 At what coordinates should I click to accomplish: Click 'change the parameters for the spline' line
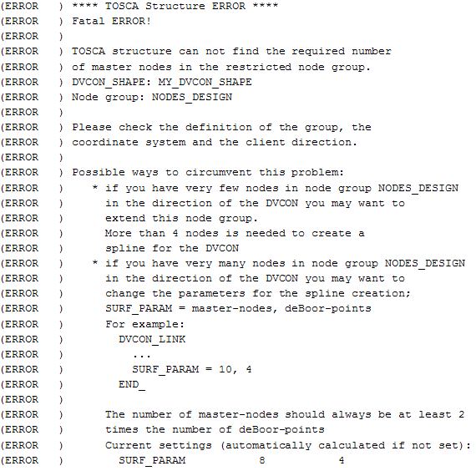(x=258, y=294)
